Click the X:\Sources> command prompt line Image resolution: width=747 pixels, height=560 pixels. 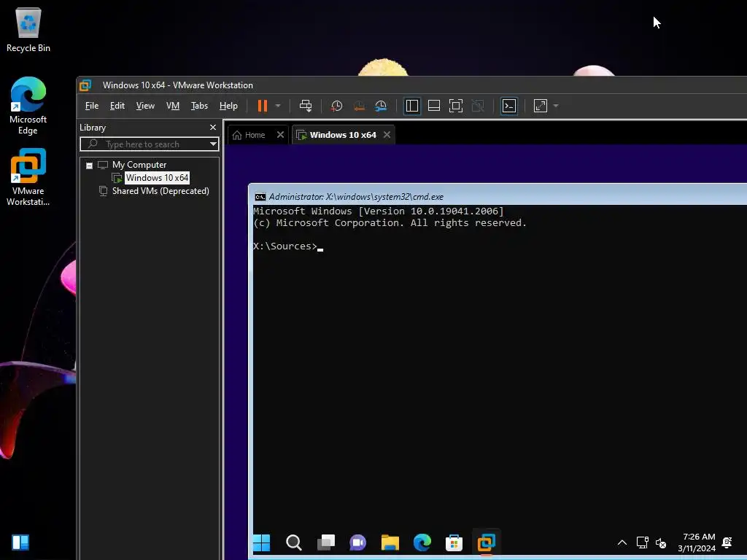coord(288,246)
